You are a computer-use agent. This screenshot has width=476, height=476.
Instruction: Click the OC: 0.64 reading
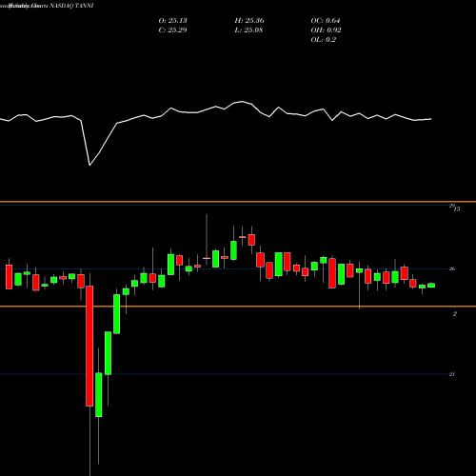[326, 21]
